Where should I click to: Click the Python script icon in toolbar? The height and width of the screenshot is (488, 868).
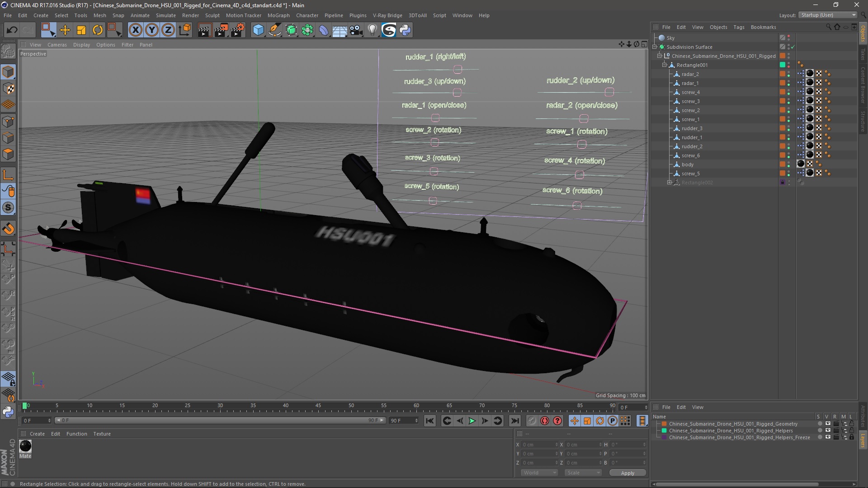coord(405,30)
